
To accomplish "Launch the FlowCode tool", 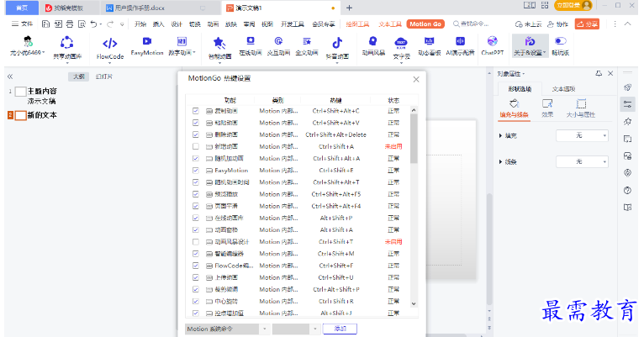I will [109, 50].
